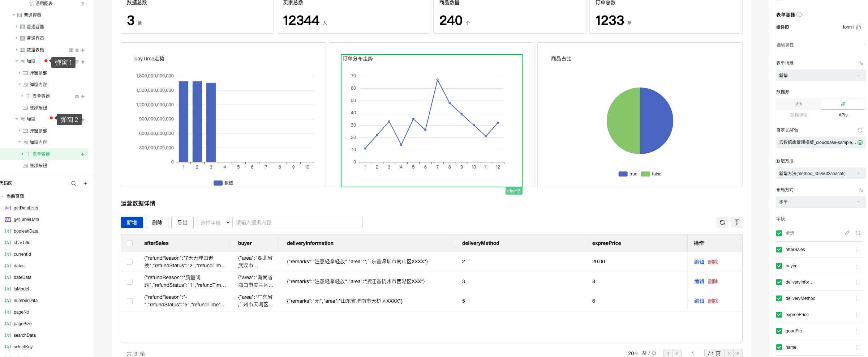The width and height of the screenshot is (868, 357).
Task: Click 删除 in the deliveryMethod 5 row
Action: click(713, 301)
